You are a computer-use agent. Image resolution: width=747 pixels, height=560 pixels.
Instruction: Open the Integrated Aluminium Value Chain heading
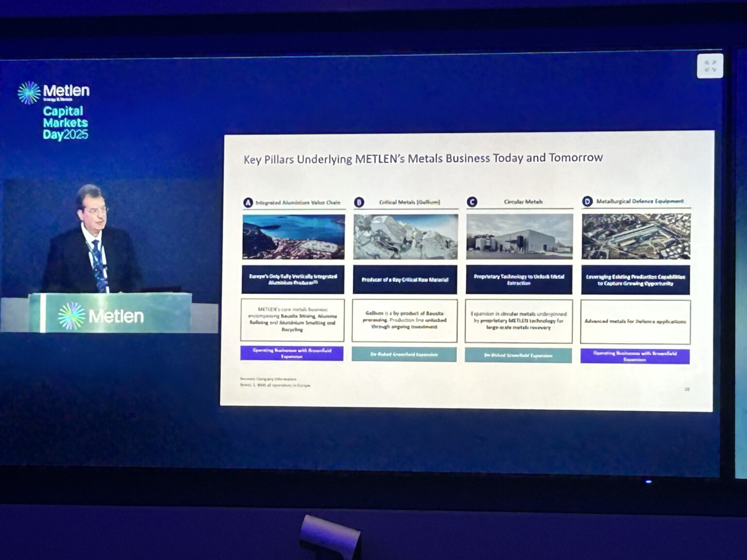tap(298, 203)
